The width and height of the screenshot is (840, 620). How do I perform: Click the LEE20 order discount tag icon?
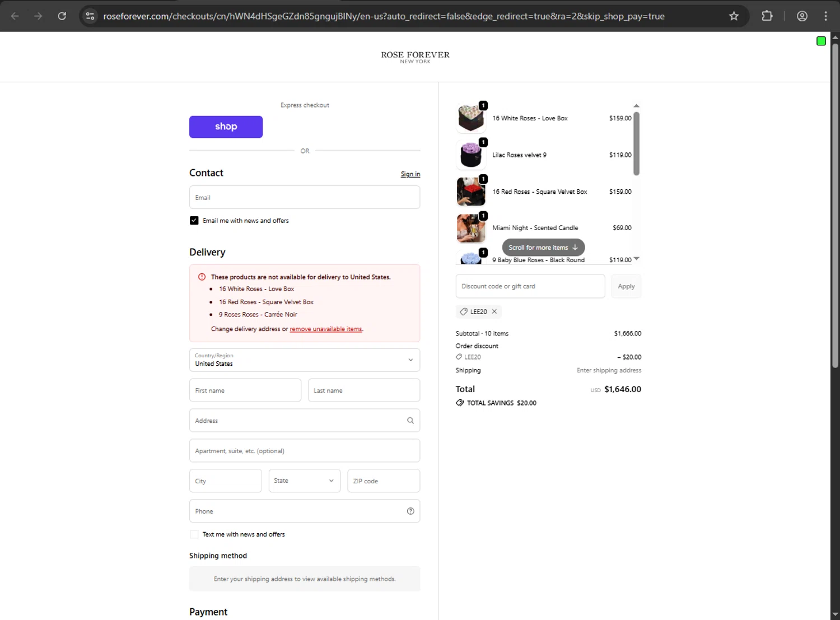coord(459,357)
